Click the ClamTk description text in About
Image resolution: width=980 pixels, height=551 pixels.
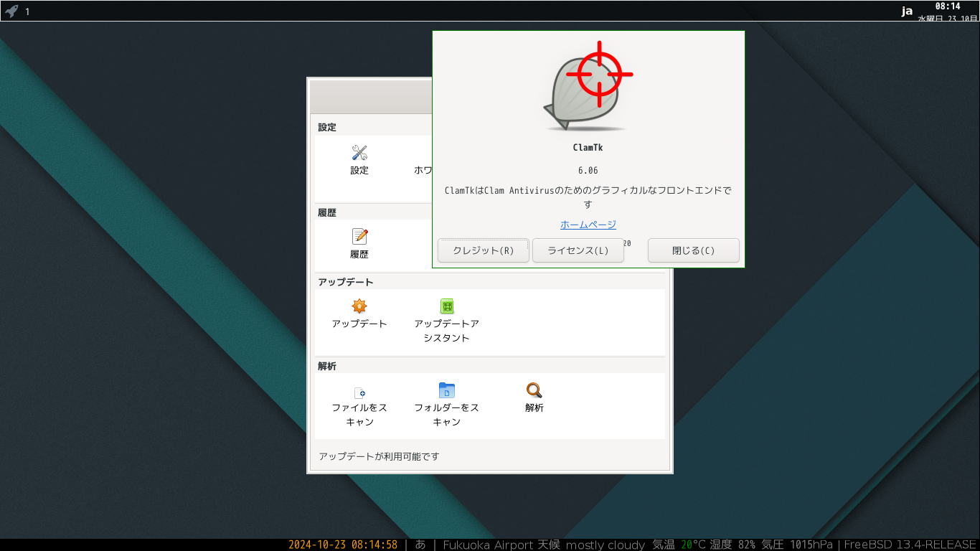click(588, 197)
